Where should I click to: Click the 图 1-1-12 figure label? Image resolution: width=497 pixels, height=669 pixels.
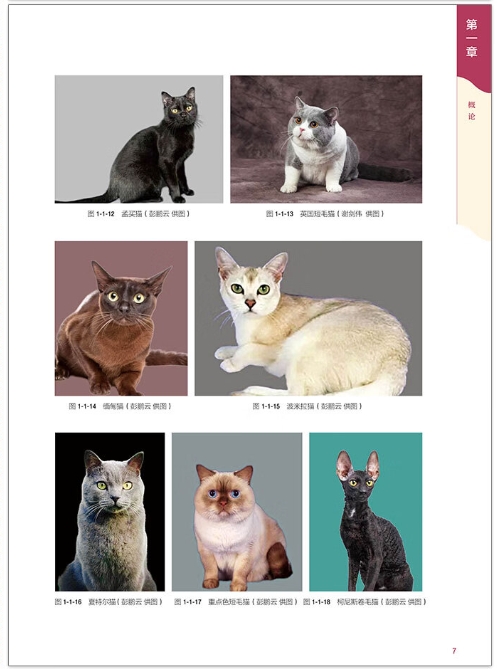101,214
